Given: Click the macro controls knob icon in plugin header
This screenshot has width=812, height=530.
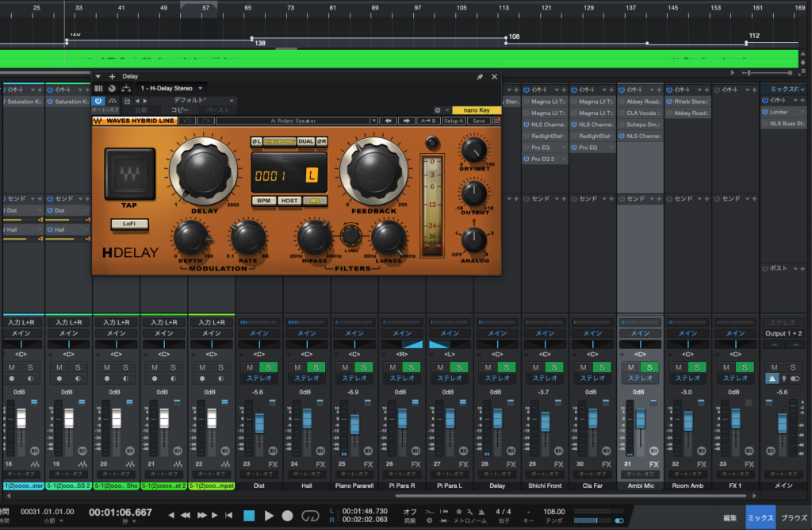Looking at the screenshot, I should [x=112, y=89].
